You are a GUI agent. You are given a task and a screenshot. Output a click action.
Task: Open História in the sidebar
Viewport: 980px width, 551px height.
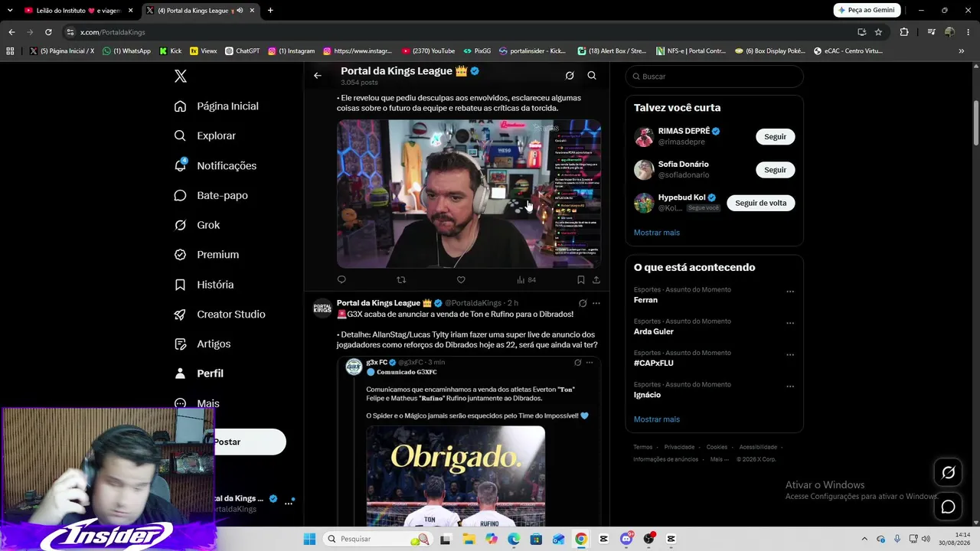[x=204, y=285]
